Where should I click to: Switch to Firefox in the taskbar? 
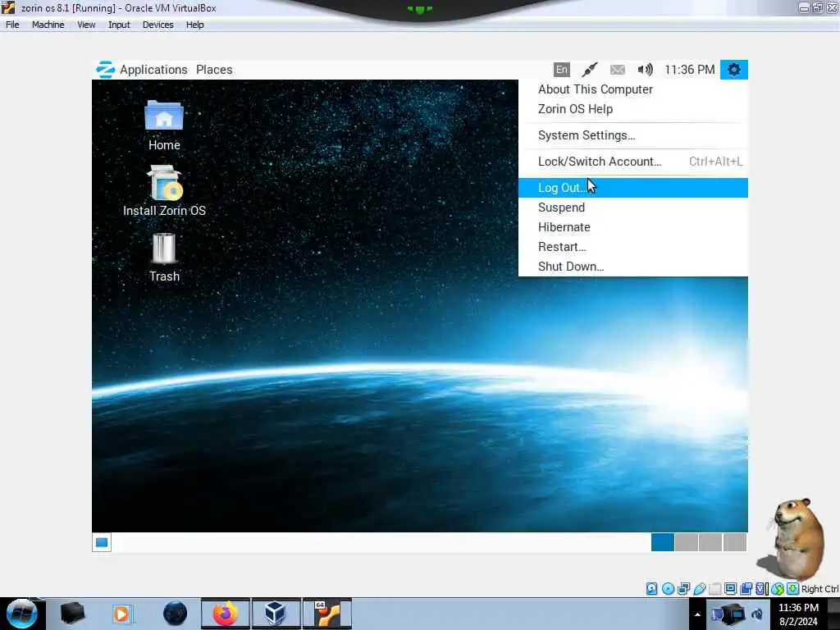click(226, 614)
